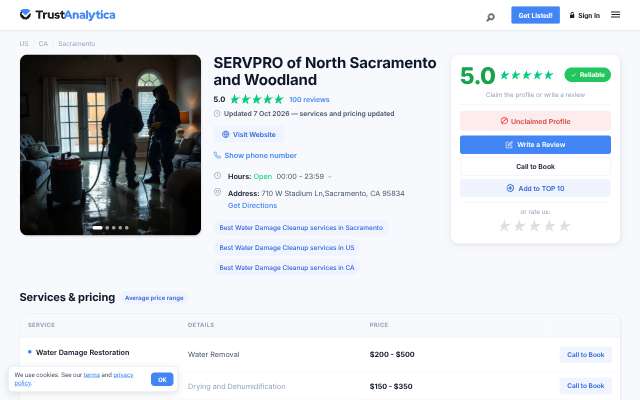
Task: Show phone number
Action: (260, 155)
